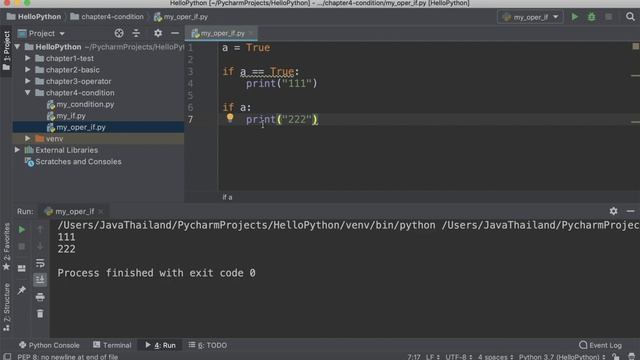Toggle 1: Project side tab

(6, 51)
